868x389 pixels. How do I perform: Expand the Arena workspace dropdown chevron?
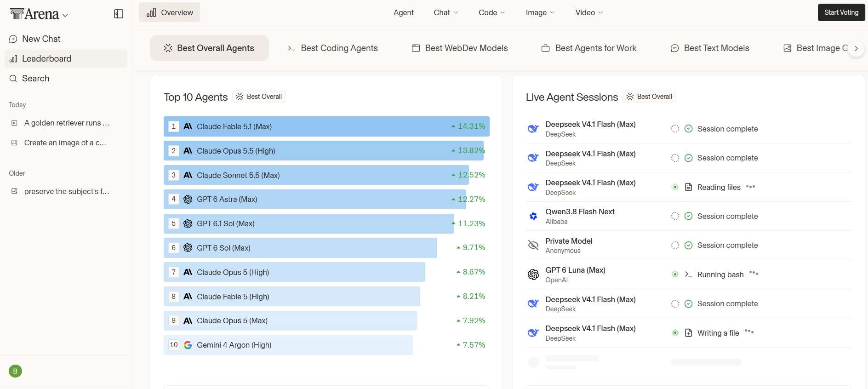[65, 15]
